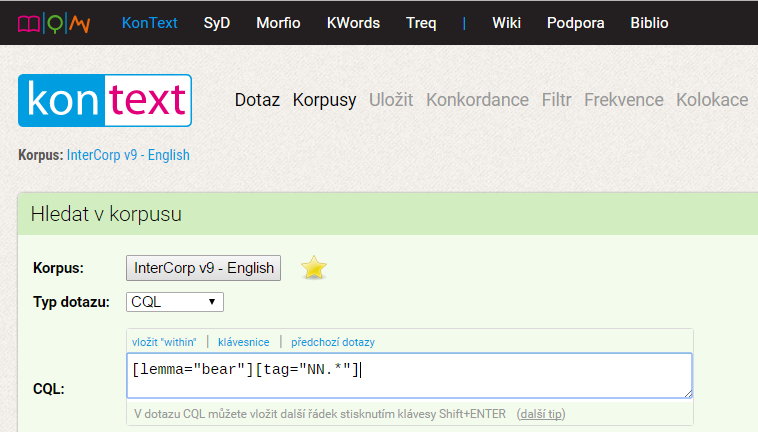758x432 pixels.
Task: Click inside the CQL query text area
Action: [409, 375]
